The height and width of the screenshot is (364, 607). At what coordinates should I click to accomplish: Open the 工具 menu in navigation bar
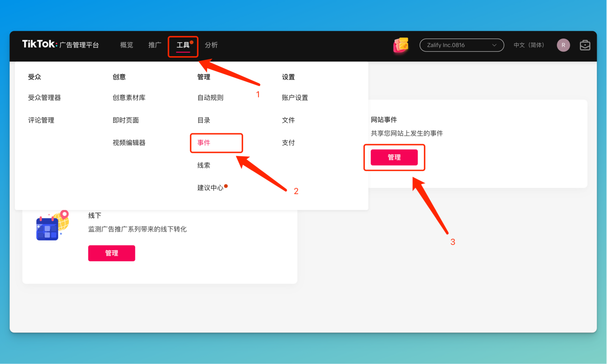point(183,45)
